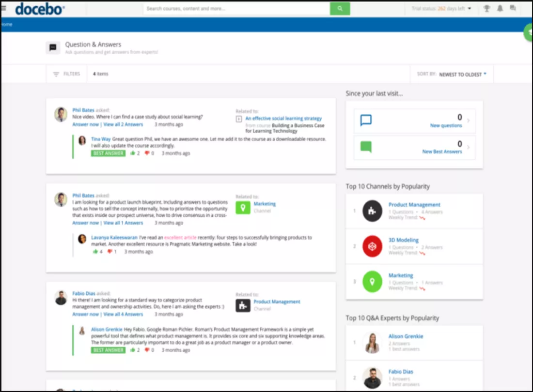Thumbs down Lavanya Kaleeswaran's answer
The height and width of the screenshot is (392, 533).
[x=110, y=252]
